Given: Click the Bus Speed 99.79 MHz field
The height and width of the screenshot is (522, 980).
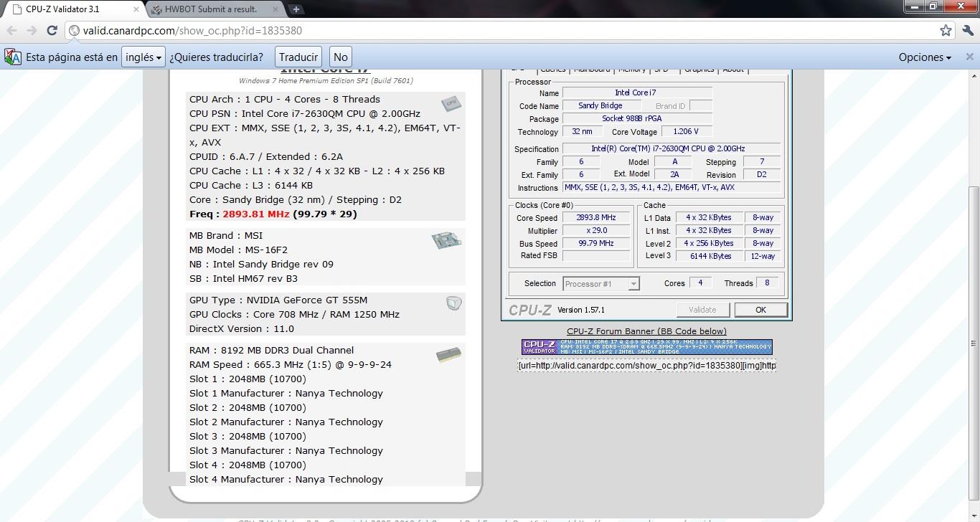Looking at the screenshot, I should (596, 244).
